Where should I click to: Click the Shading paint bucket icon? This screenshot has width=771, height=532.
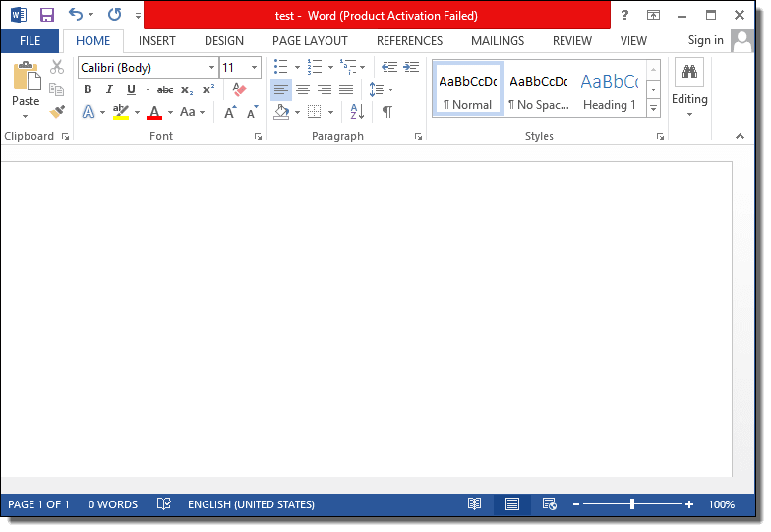pyautogui.click(x=281, y=112)
